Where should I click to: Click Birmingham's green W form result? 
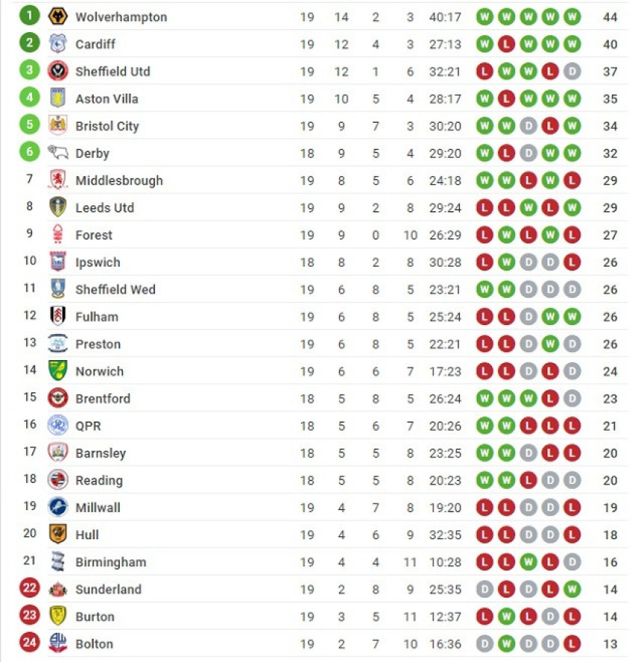coord(528,562)
